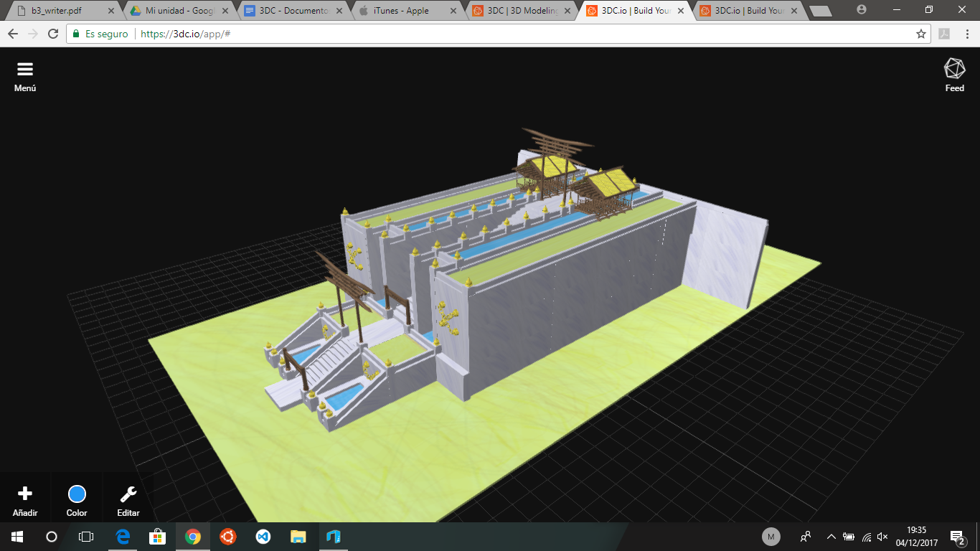Viewport: 980px width, 551px height.
Task: Toggle the muted volume speaker icon
Action: point(883,537)
